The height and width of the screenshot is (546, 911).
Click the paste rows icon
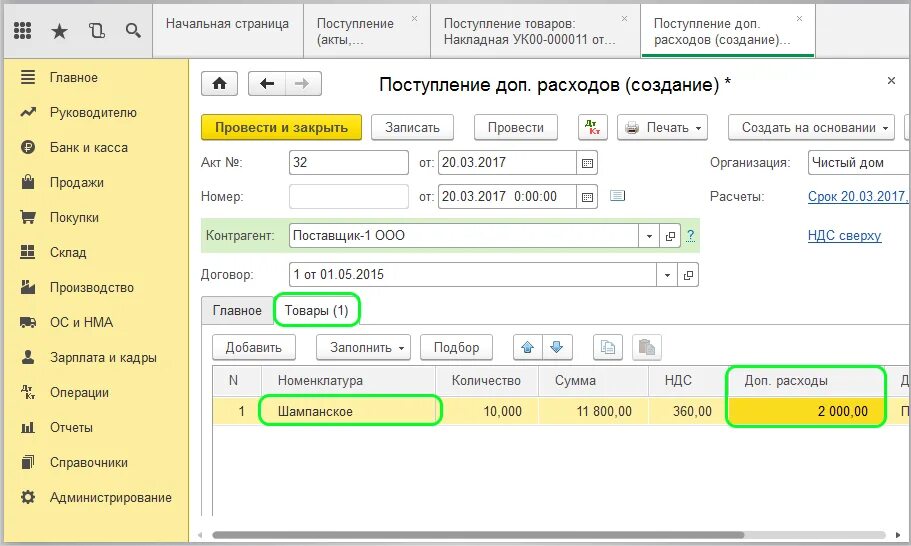click(646, 347)
